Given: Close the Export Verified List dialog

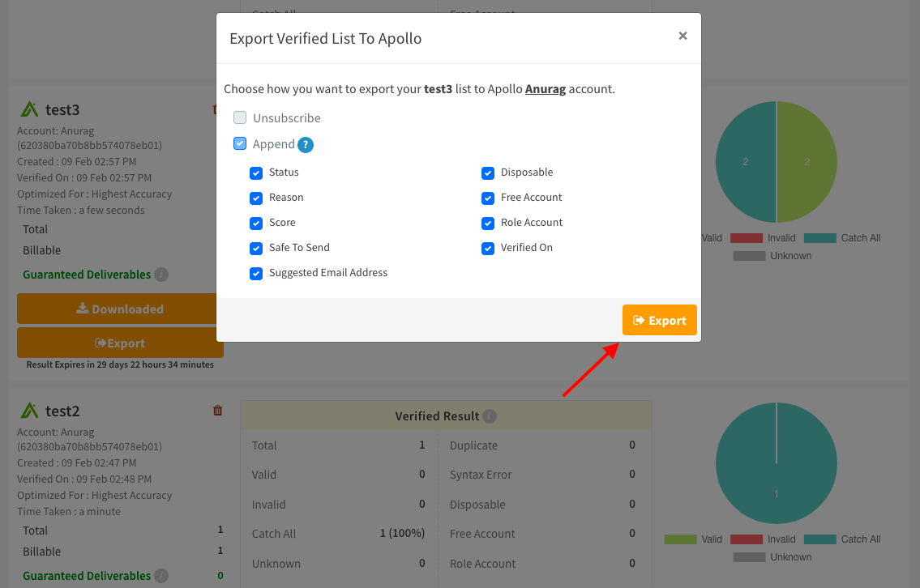Looking at the screenshot, I should pyautogui.click(x=683, y=36).
